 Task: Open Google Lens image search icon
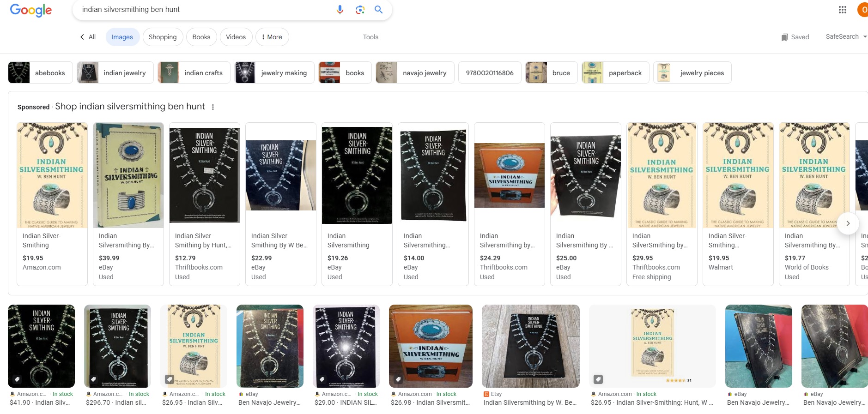pyautogui.click(x=360, y=10)
